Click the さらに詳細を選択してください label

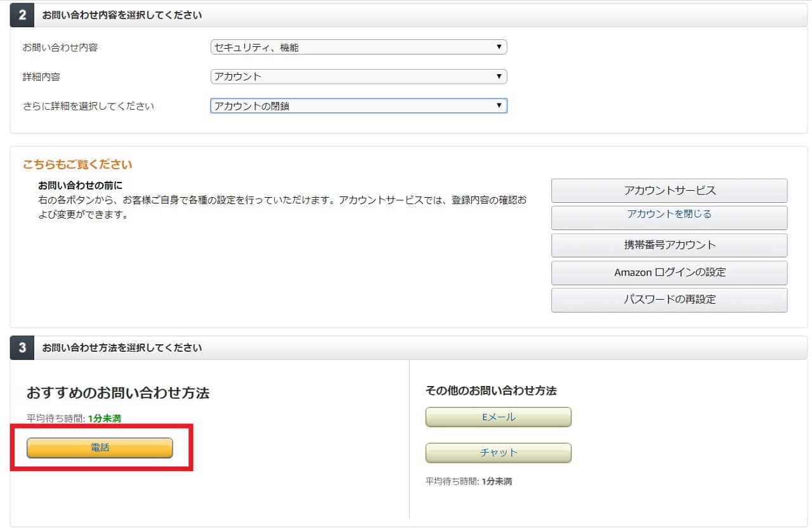coord(88,106)
